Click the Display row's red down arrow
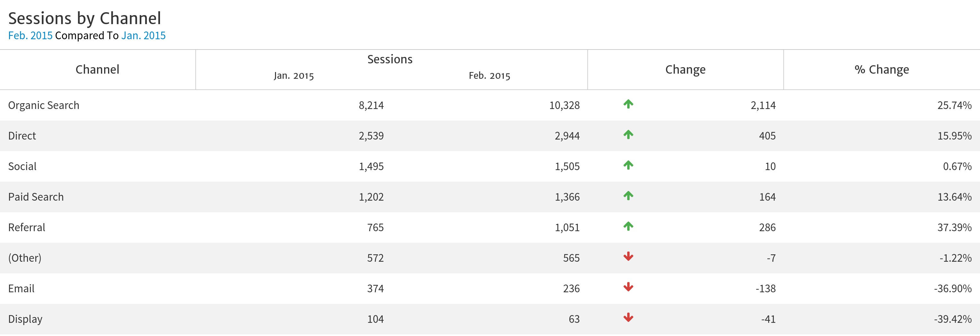Image resolution: width=980 pixels, height=336 pixels. pos(628,317)
